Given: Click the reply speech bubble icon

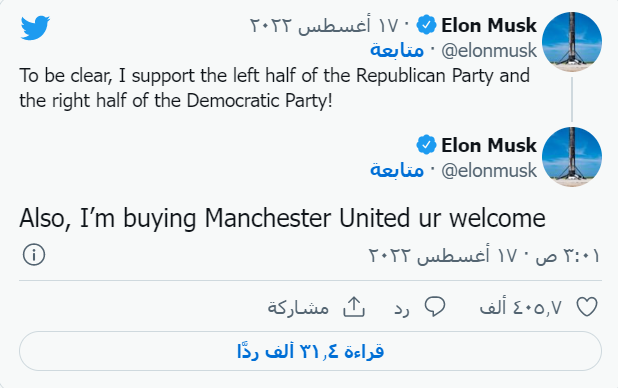Looking at the screenshot, I should (x=435, y=306).
